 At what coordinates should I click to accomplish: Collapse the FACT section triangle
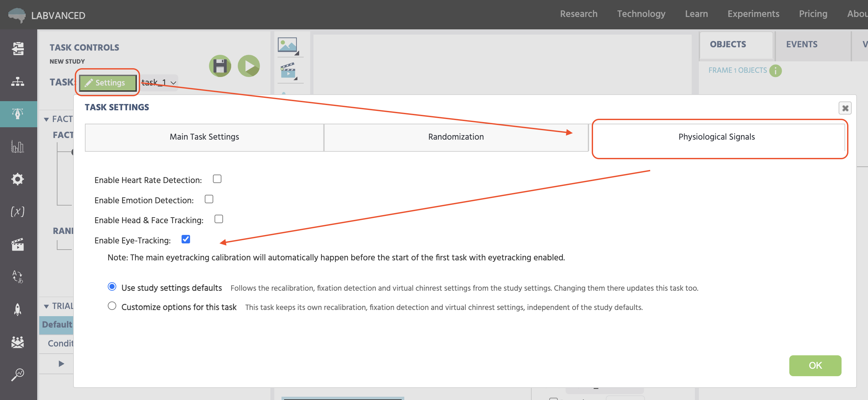tap(46, 119)
